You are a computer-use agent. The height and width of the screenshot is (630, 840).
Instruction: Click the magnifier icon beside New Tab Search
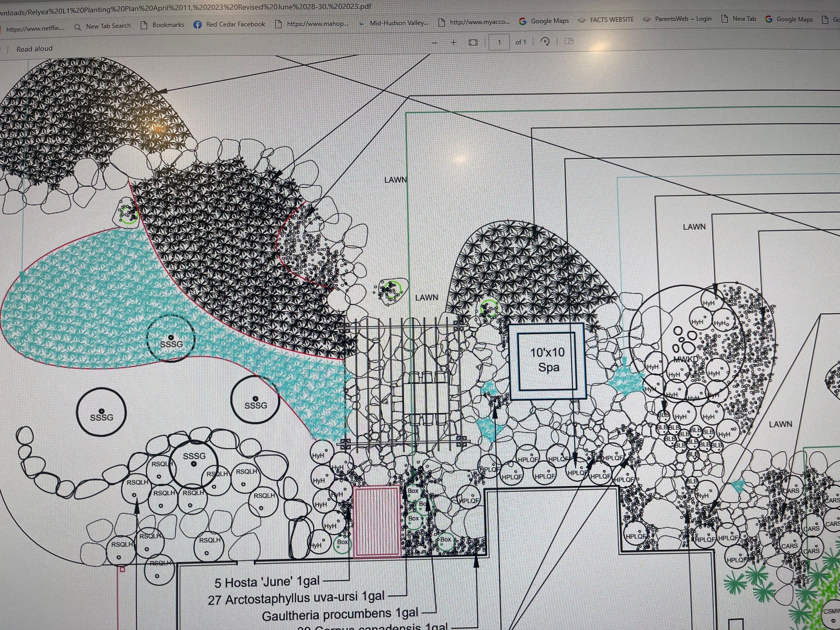pyautogui.click(x=78, y=27)
